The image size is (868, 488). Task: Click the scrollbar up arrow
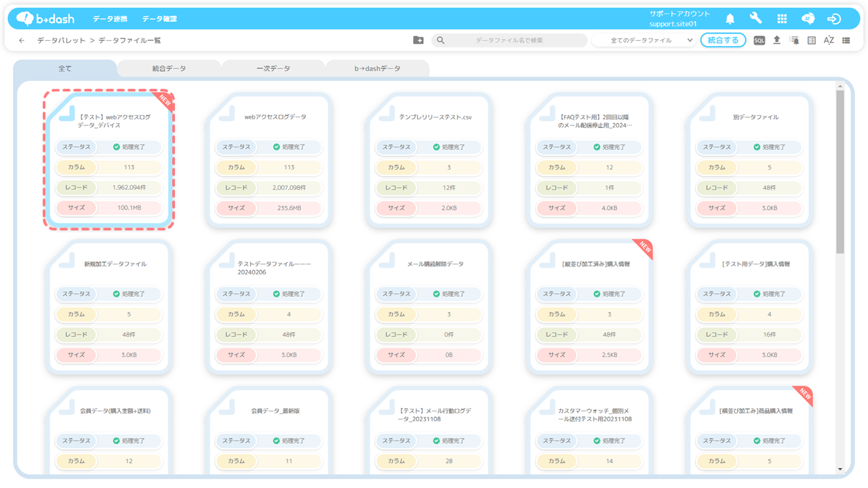pyautogui.click(x=840, y=86)
